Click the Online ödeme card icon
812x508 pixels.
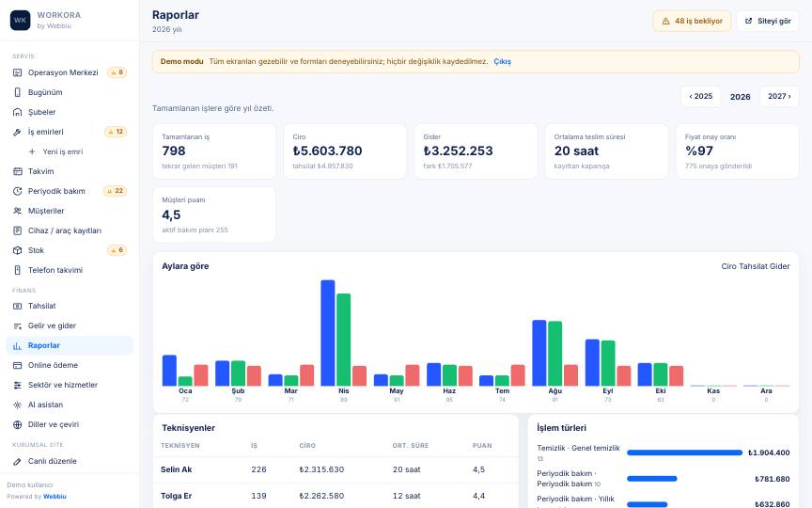17,365
